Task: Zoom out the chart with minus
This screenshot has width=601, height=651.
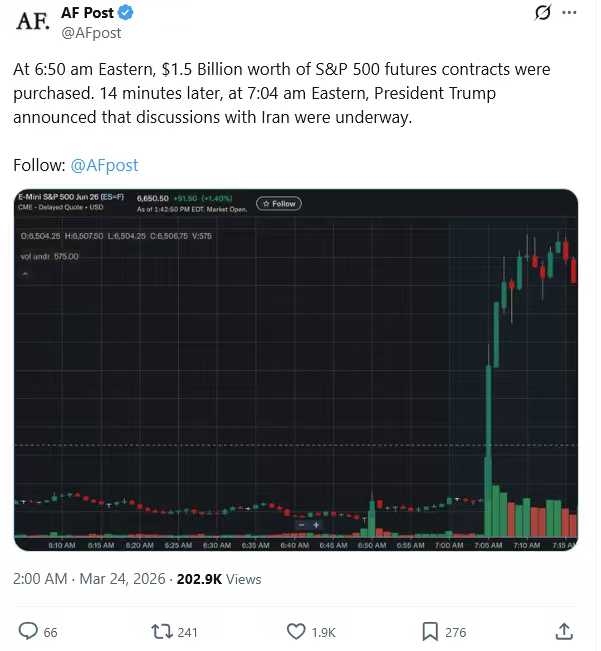Action: [302, 524]
